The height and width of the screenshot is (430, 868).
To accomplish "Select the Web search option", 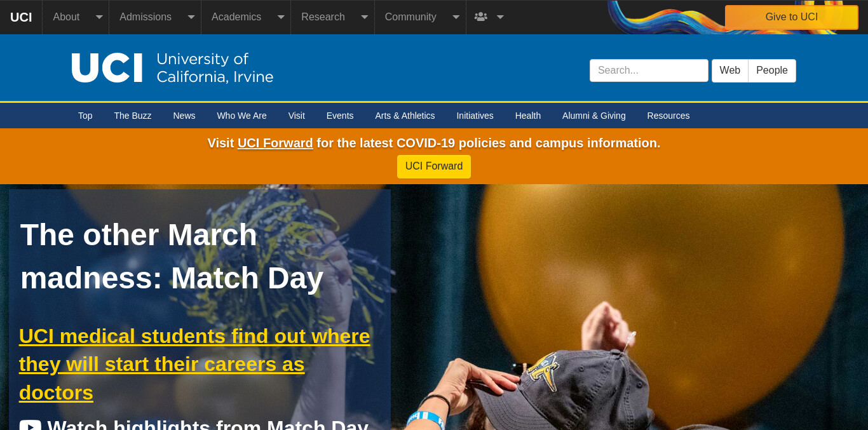I will [x=729, y=71].
